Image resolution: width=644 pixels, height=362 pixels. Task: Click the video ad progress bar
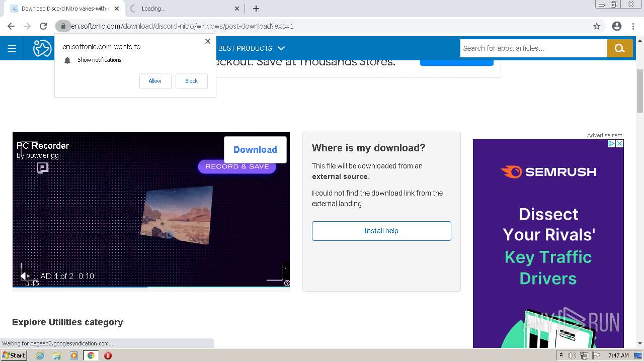point(151,287)
